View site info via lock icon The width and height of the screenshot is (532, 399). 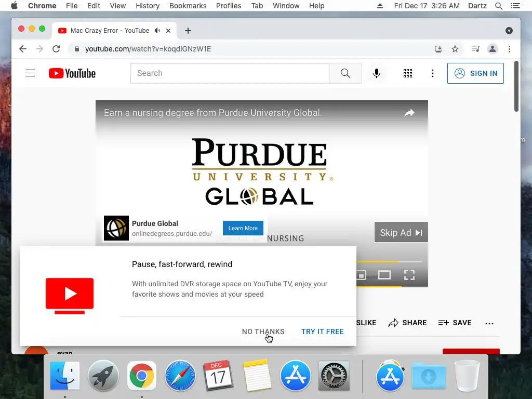click(77, 49)
